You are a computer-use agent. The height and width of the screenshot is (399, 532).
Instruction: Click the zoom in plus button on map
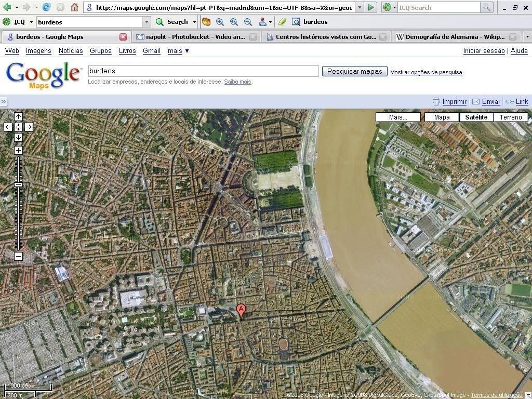pyautogui.click(x=18, y=151)
